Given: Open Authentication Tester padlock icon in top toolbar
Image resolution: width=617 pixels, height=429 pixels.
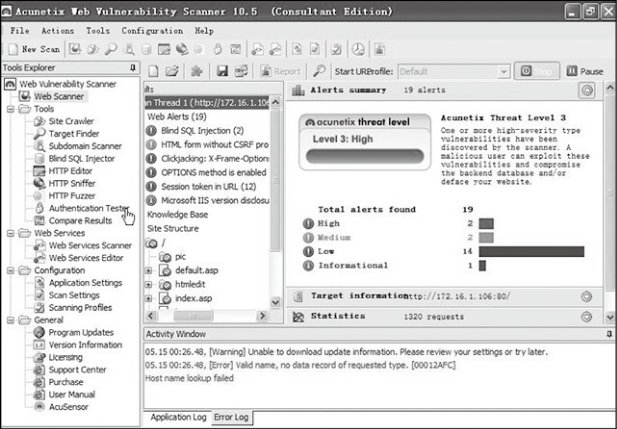Looking at the screenshot, I should point(218,49).
